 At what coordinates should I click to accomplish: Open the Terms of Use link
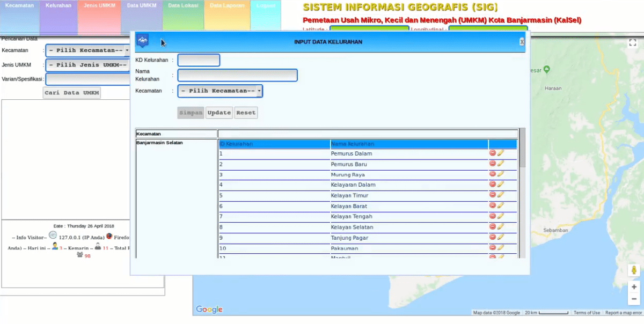pos(587,312)
